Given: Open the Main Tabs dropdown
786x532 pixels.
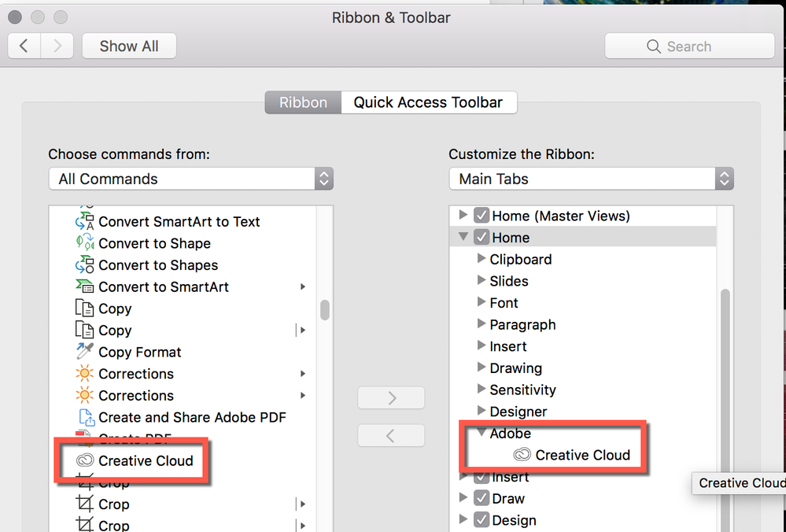Looking at the screenshot, I should pyautogui.click(x=591, y=179).
